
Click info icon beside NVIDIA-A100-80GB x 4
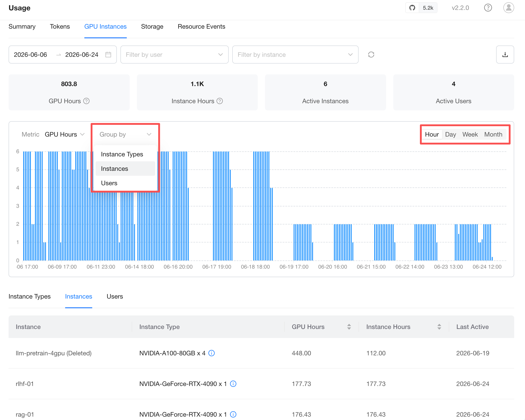(212, 353)
